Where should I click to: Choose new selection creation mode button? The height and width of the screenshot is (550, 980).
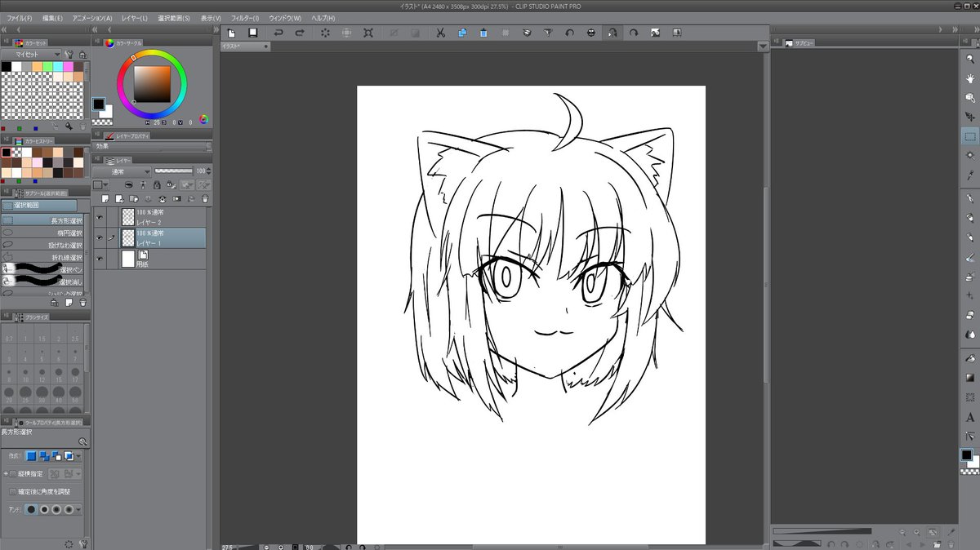pos(31,456)
